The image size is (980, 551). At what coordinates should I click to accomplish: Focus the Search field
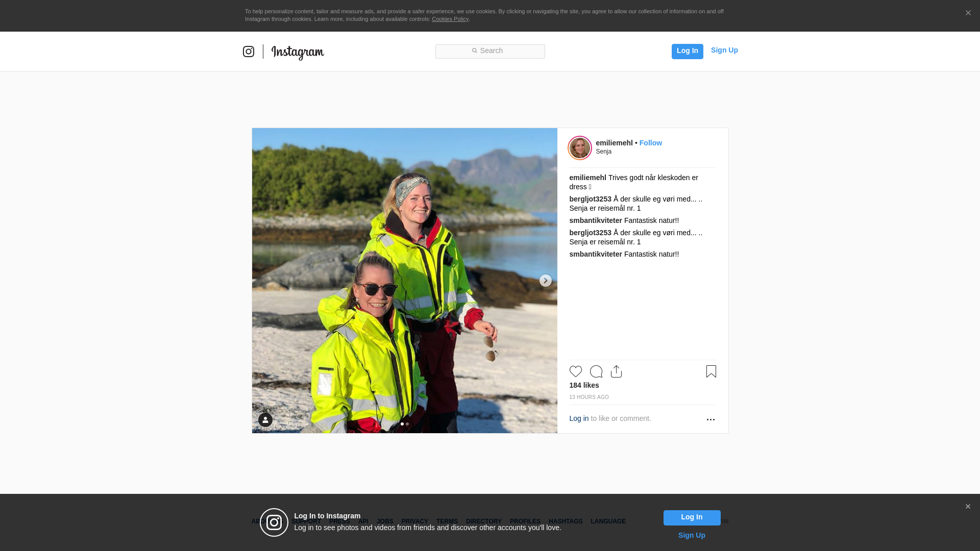pos(490,52)
